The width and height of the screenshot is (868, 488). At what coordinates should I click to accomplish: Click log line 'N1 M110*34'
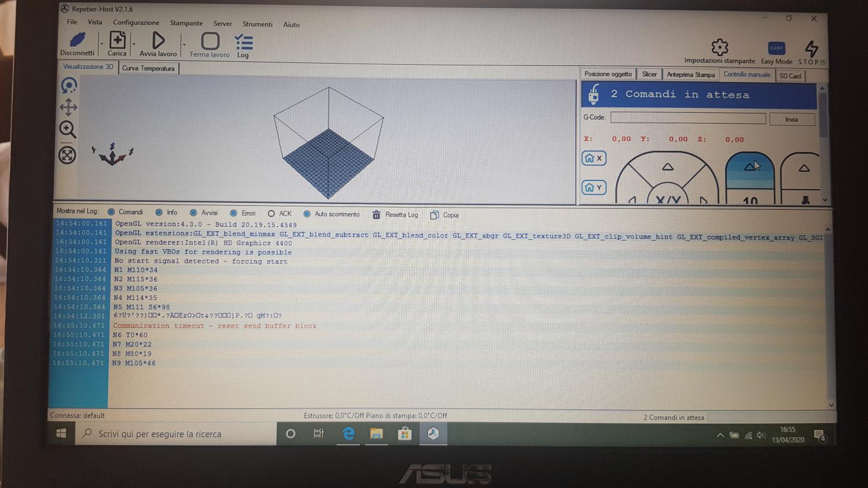coord(136,270)
